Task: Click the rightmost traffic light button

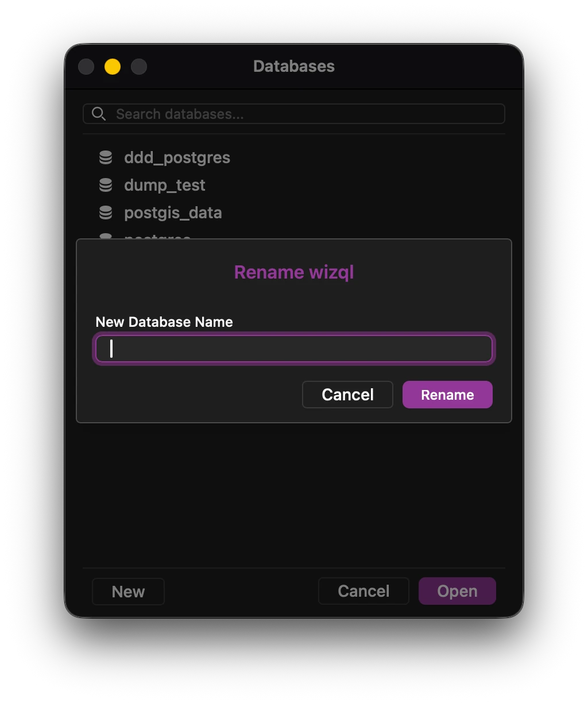Action: (139, 67)
